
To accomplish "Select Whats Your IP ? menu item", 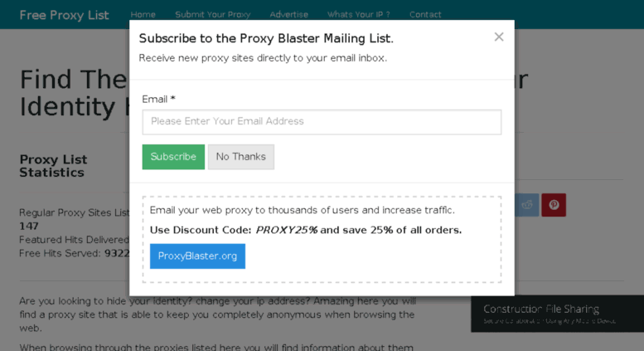I will point(359,14).
